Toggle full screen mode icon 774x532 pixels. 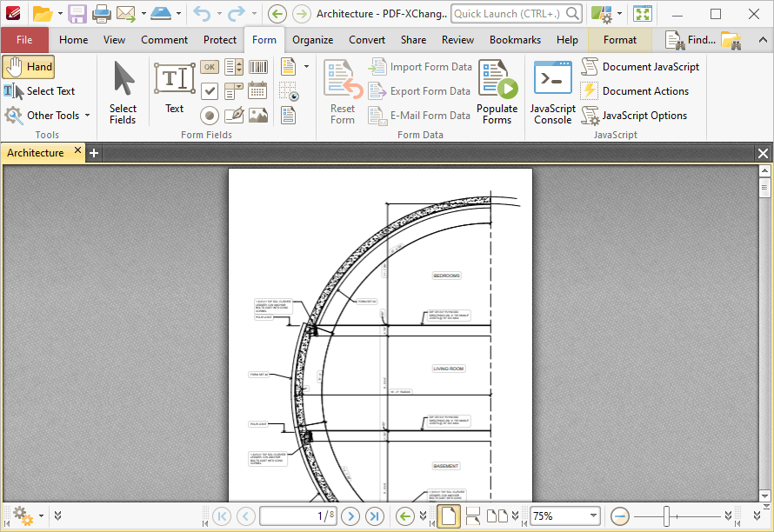click(643, 14)
